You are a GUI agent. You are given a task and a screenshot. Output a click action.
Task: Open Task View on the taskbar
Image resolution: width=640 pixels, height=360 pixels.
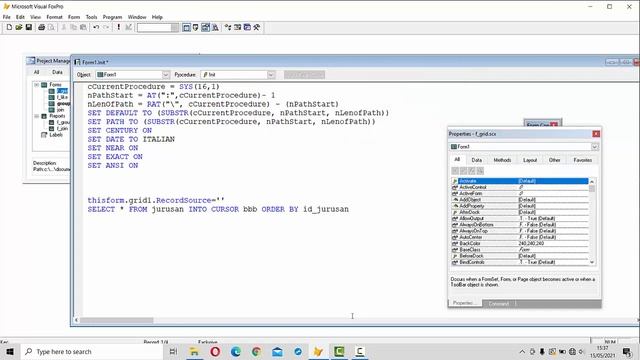point(173,351)
